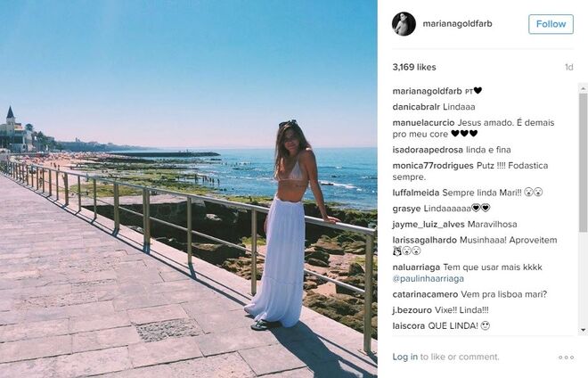This screenshot has width=588, height=378.
Task: Click scrollbar up arrow in comments
Action: pos(584,88)
